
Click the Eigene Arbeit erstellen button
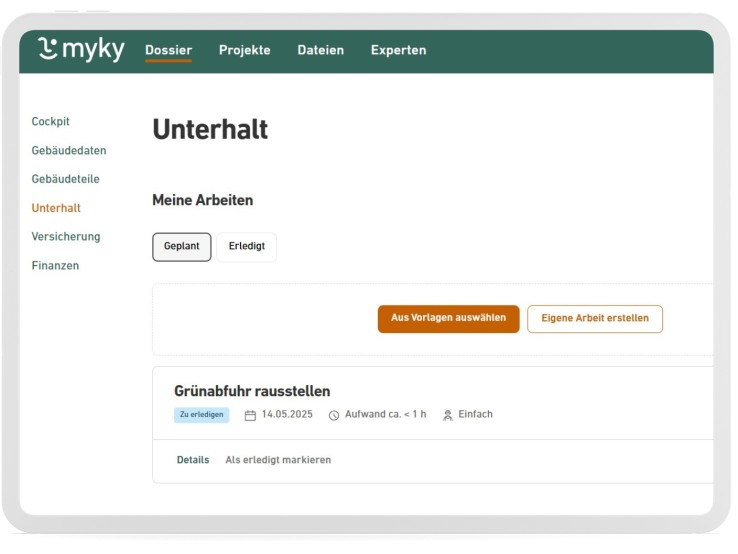coord(594,319)
